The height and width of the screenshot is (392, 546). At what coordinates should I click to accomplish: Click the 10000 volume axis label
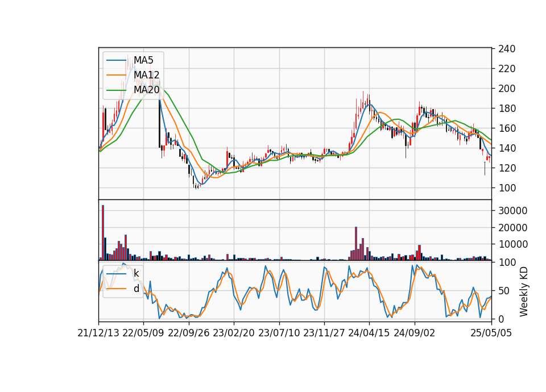tap(513, 244)
